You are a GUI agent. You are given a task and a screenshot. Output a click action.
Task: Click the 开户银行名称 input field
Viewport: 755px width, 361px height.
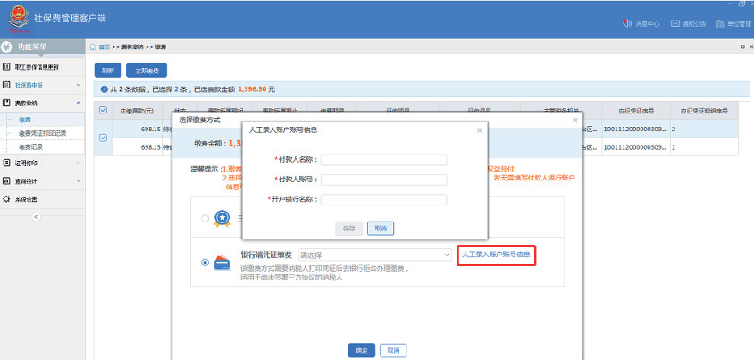384,200
